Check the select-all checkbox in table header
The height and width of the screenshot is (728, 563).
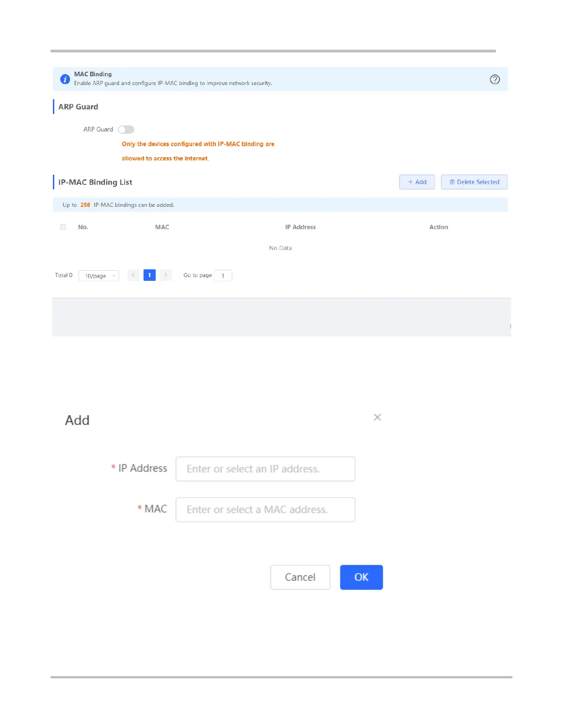pos(63,227)
